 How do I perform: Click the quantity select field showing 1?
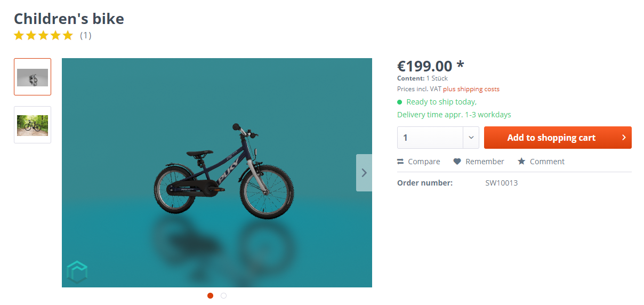[430, 138]
